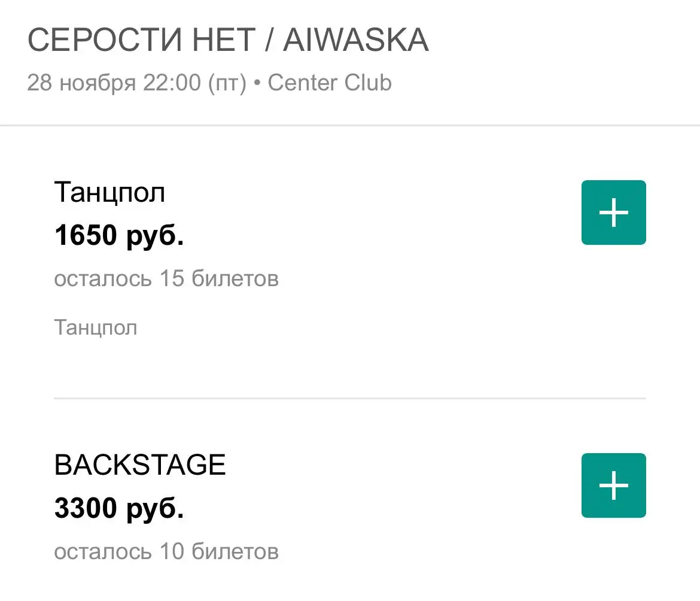
Task: Add one BACKSTAGE ticket using the plus icon
Action: 613,485
